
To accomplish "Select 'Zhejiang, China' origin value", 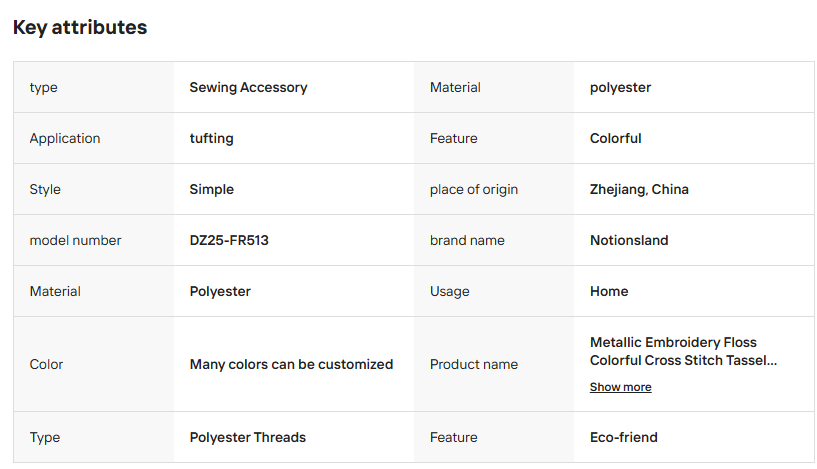I will (639, 190).
